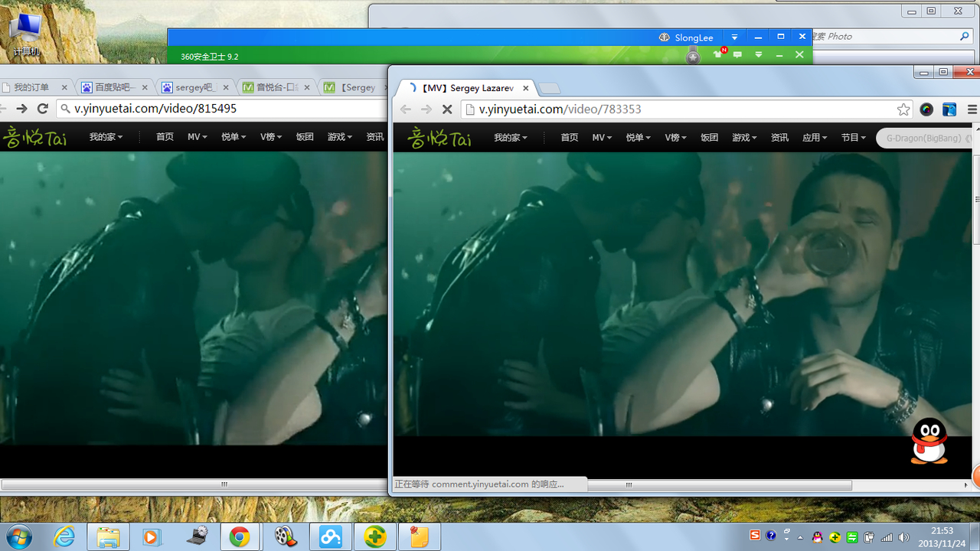Click the blue extension icon beside the Chrome menu

949,109
